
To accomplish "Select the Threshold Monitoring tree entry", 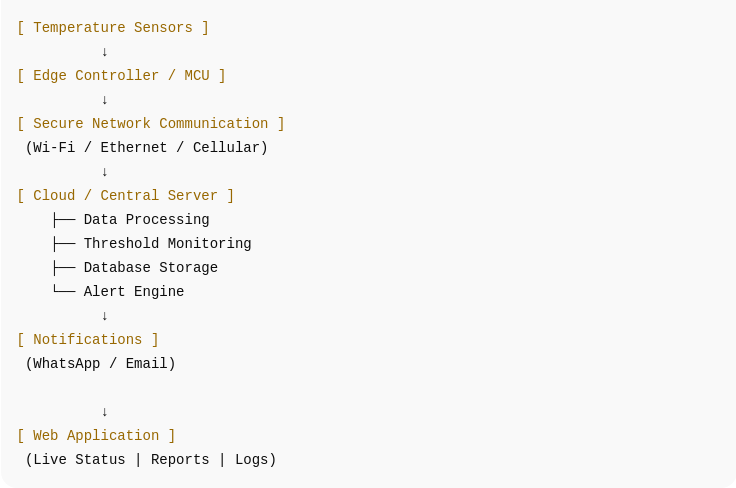I will (x=167, y=244).
